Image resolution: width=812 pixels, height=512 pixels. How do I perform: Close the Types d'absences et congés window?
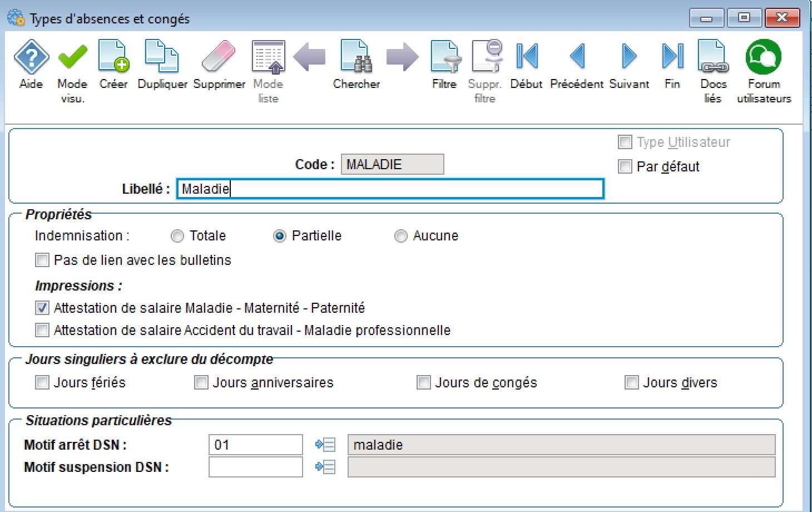tap(782, 18)
